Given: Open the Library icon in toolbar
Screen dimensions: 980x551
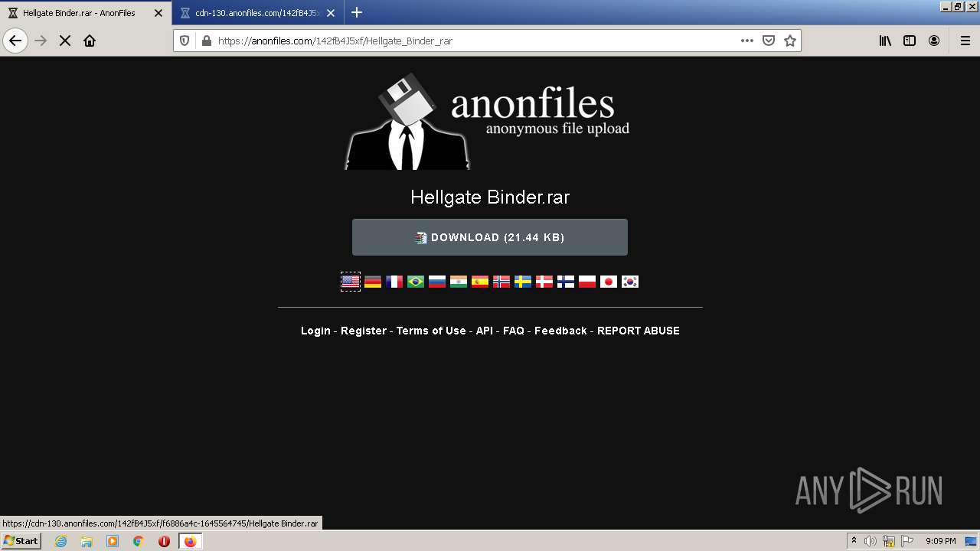Looking at the screenshot, I should 885,41.
